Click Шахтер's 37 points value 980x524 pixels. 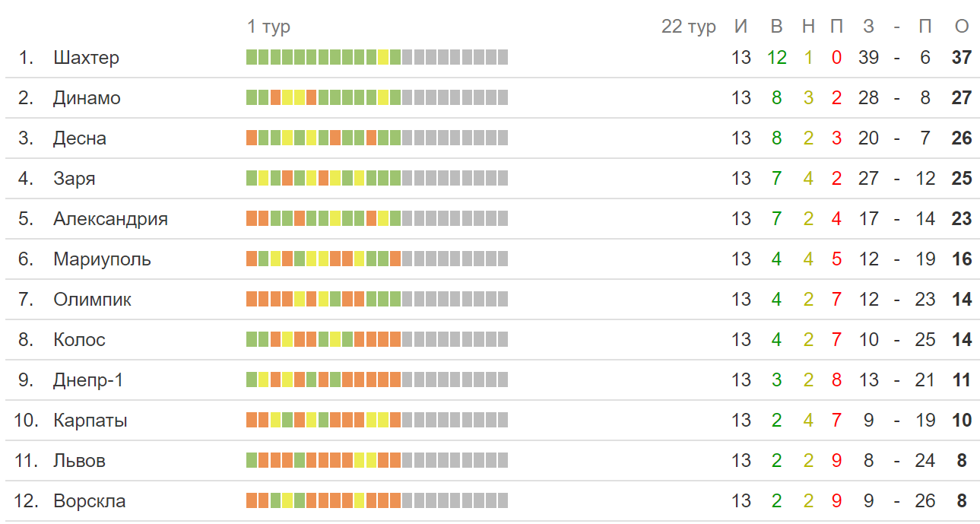tap(962, 58)
